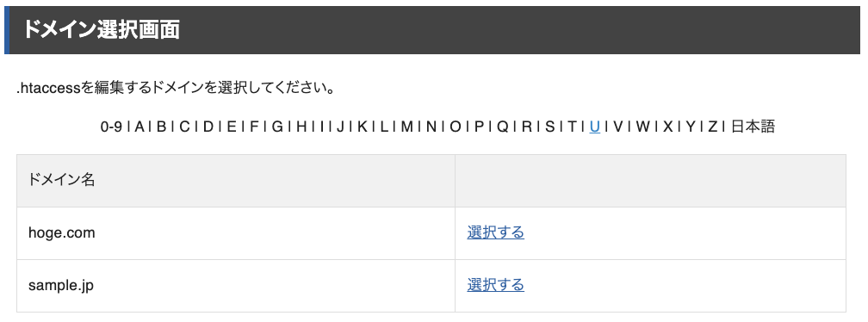868x322 pixels.
Task: Click the sample.jp domain name cell
Action: (x=236, y=286)
